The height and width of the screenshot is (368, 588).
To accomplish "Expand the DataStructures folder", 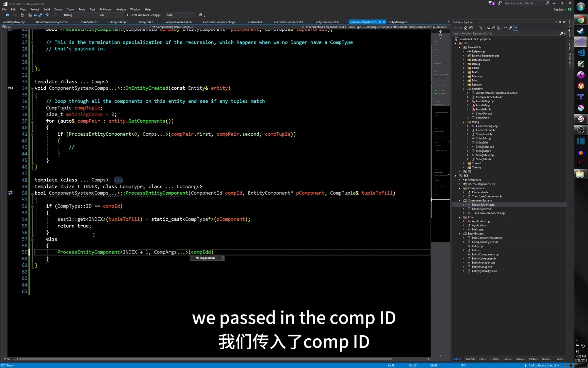I will [x=463, y=60].
